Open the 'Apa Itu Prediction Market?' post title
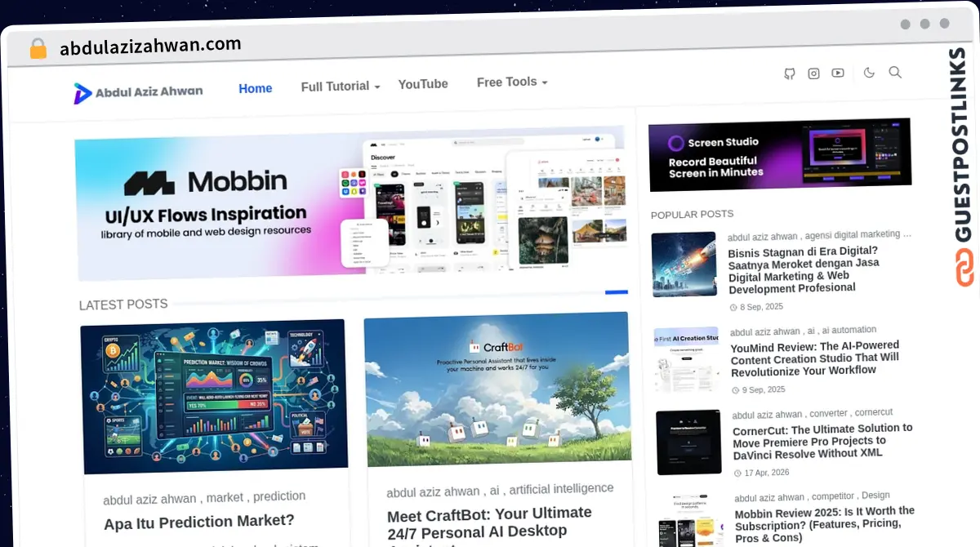980x547 pixels. [199, 522]
